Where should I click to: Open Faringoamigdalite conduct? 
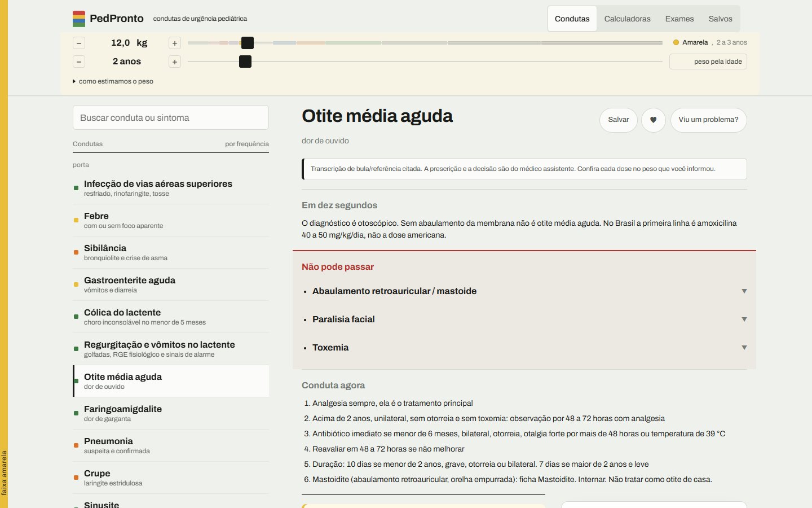coord(171,413)
